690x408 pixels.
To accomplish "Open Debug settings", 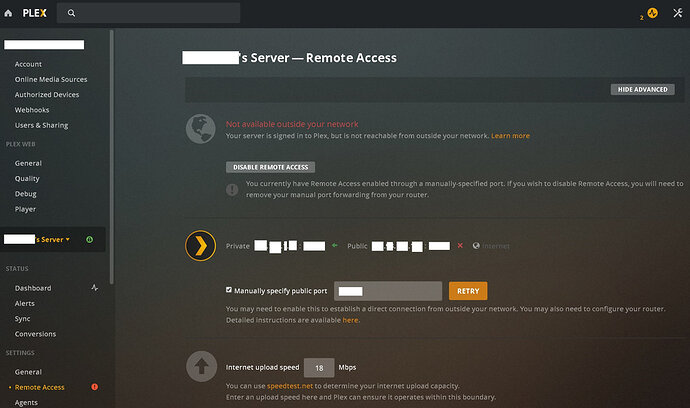I will click(x=26, y=194).
